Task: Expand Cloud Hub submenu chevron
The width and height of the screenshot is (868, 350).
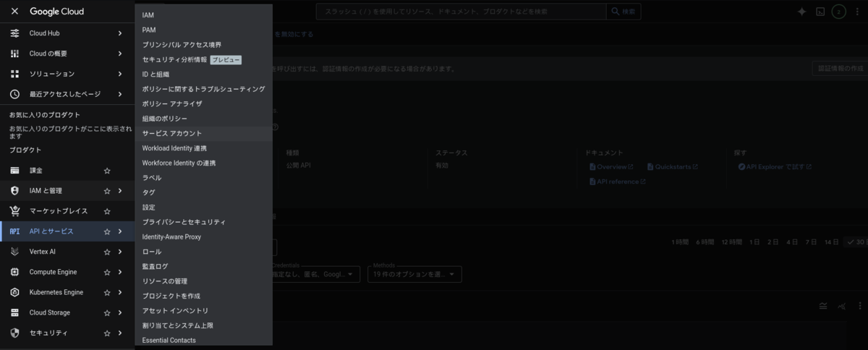Action: click(x=120, y=33)
